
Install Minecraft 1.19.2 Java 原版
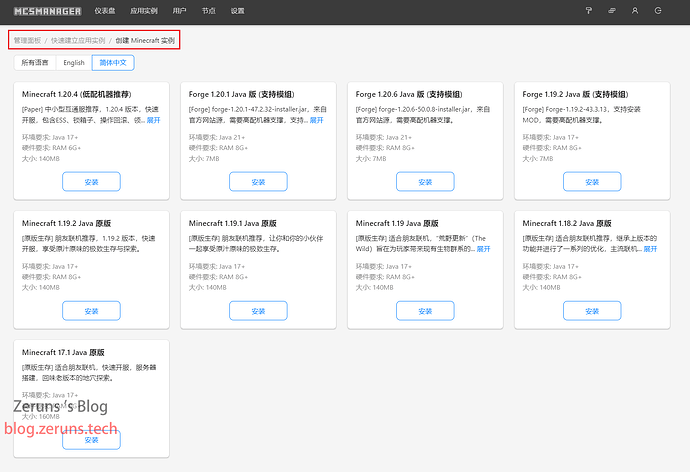pos(91,311)
